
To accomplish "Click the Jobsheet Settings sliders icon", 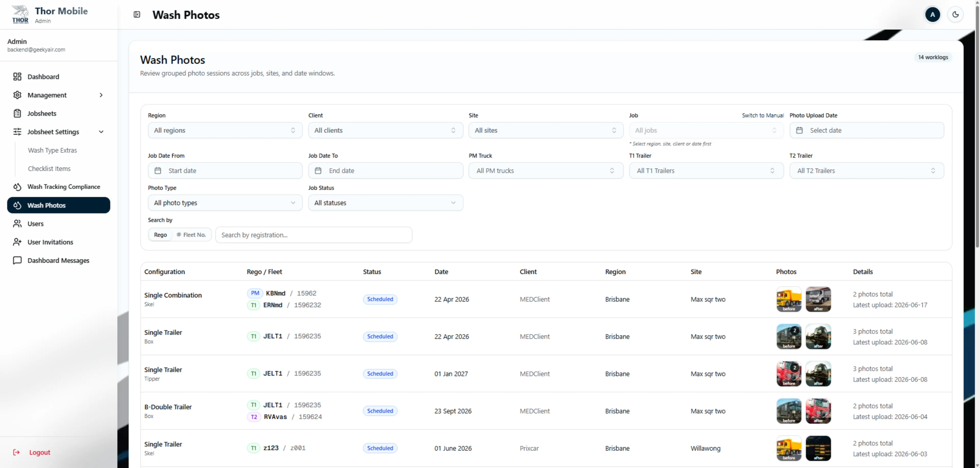I will 17,132.
